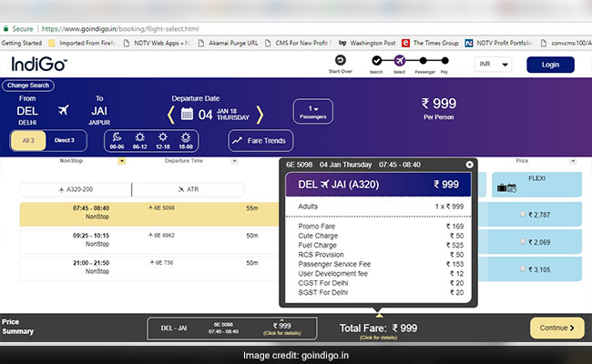This screenshot has width=592, height=364.
Task: Click the Secure padlock icon
Action: pyautogui.click(x=5, y=29)
